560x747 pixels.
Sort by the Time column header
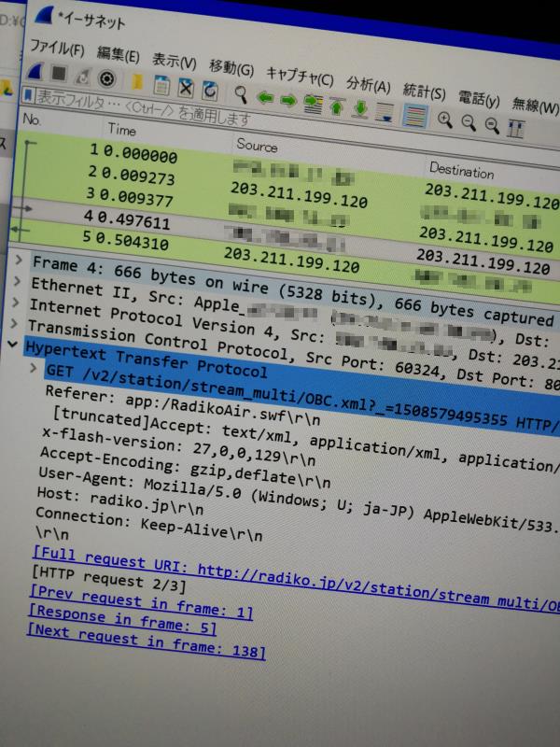click(x=122, y=129)
